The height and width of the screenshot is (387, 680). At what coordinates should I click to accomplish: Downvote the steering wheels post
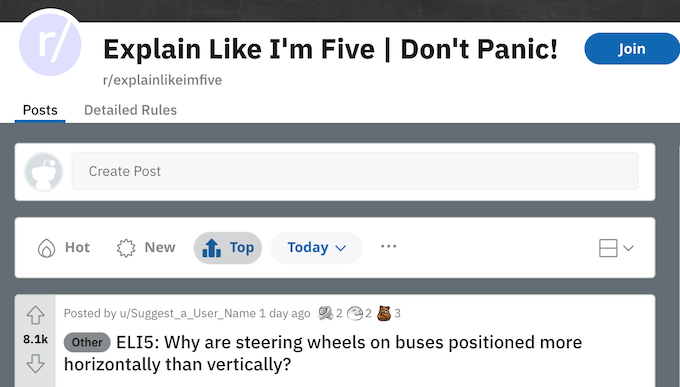tap(35, 364)
